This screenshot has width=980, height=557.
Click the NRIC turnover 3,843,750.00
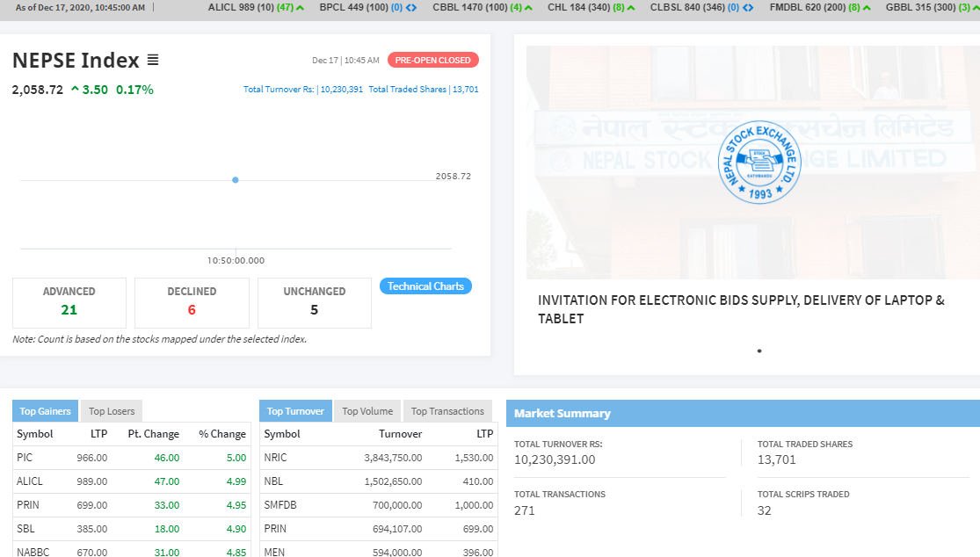(x=393, y=458)
